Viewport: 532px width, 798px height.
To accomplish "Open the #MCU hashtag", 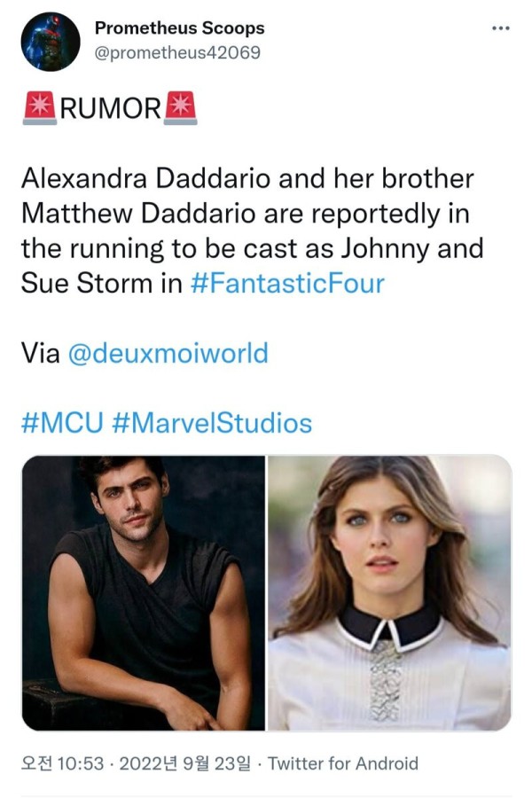I will point(62,423).
